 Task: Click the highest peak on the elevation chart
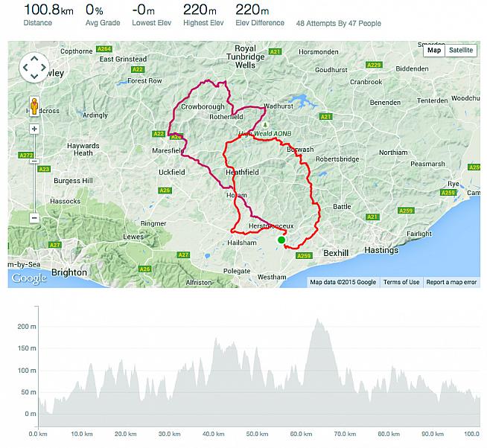tap(319, 321)
